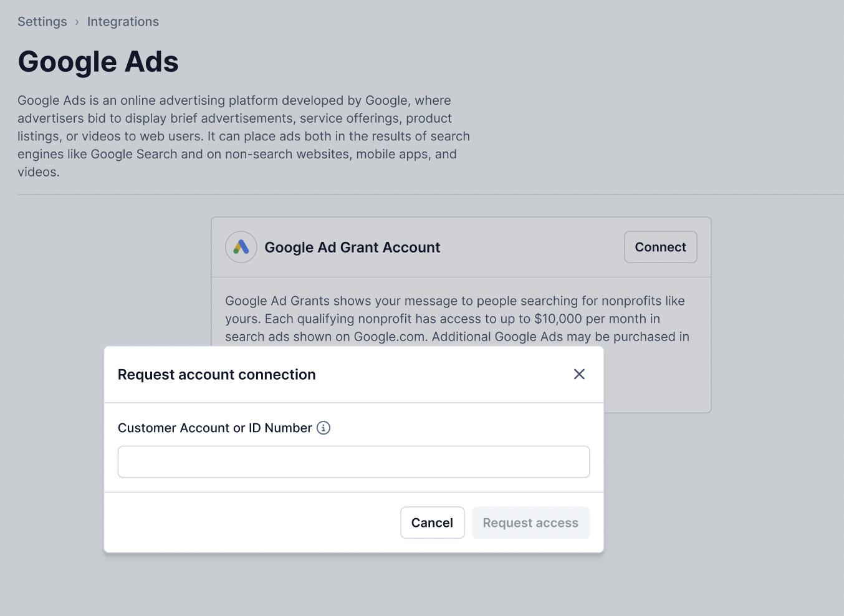The height and width of the screenshot is (616, 844).
Task: Click the Customer Account or ID Number label
Action: click(x=214, y=428)
